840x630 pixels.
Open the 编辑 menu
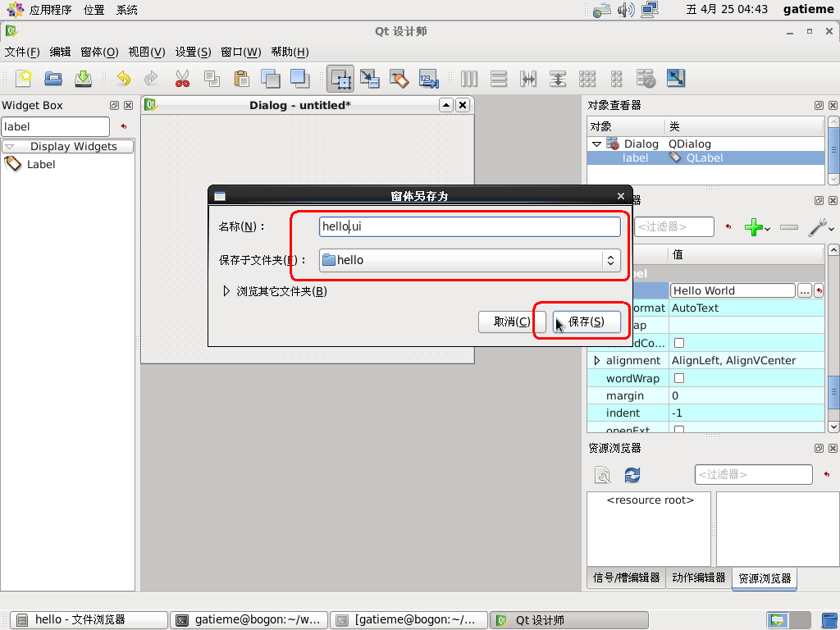[x=60, y=52]
